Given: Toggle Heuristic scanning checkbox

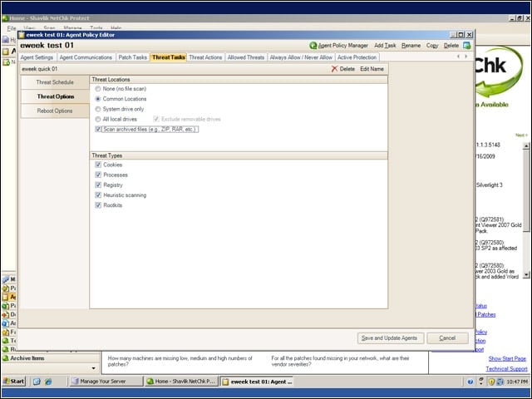Looking at the screenshot, I should pos(98,195).
